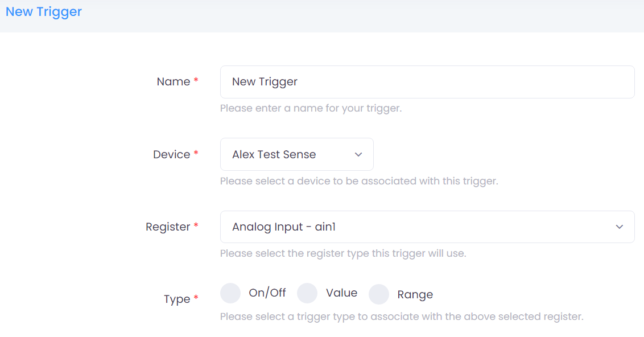
Task: Click the 'select the register type' helper text
Action: click(343, 253)
